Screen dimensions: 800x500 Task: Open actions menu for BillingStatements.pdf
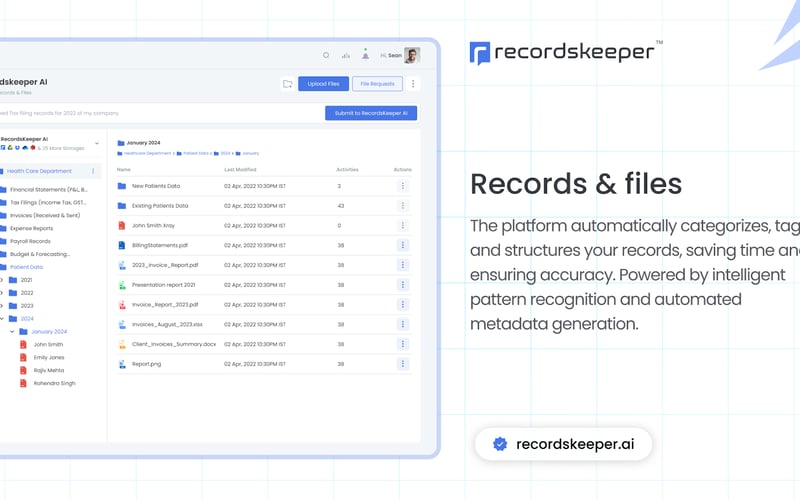pos(403,245)
